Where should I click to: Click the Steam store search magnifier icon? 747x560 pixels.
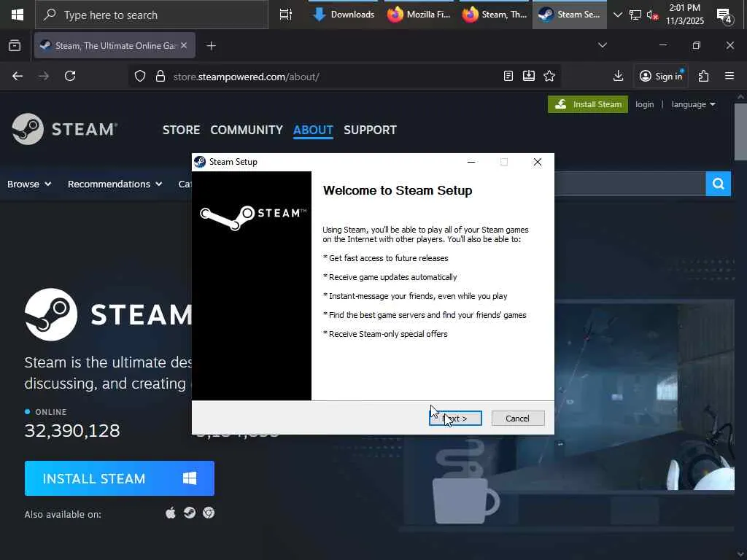point(718,184)
